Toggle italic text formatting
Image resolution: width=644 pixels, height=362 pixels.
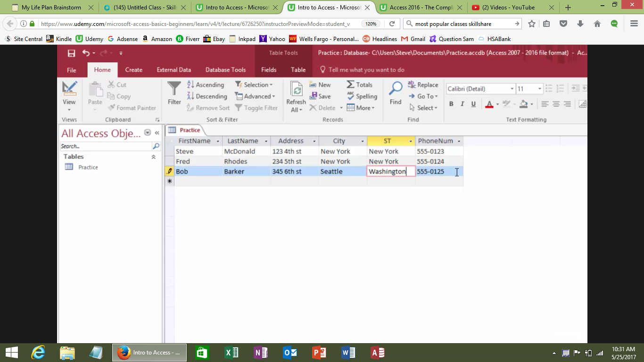pyautogui.click(x=462, y=104)
